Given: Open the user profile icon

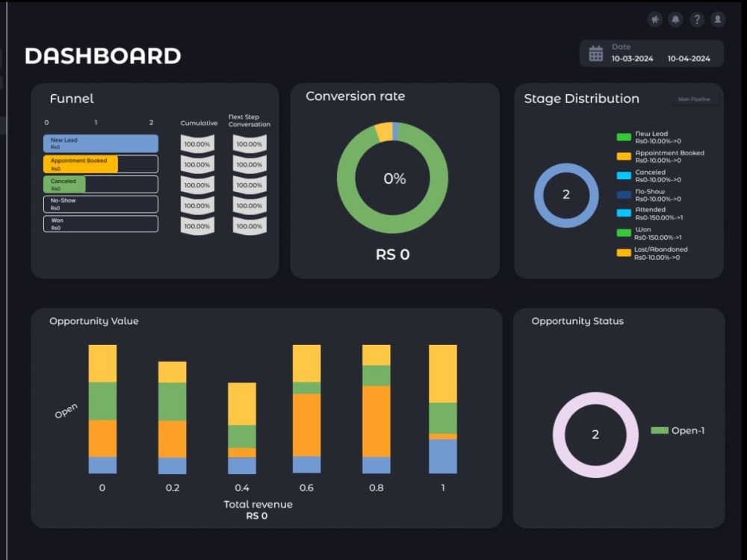Looking at the screenshot, I should pyautogui.click(x=717, y=19).
